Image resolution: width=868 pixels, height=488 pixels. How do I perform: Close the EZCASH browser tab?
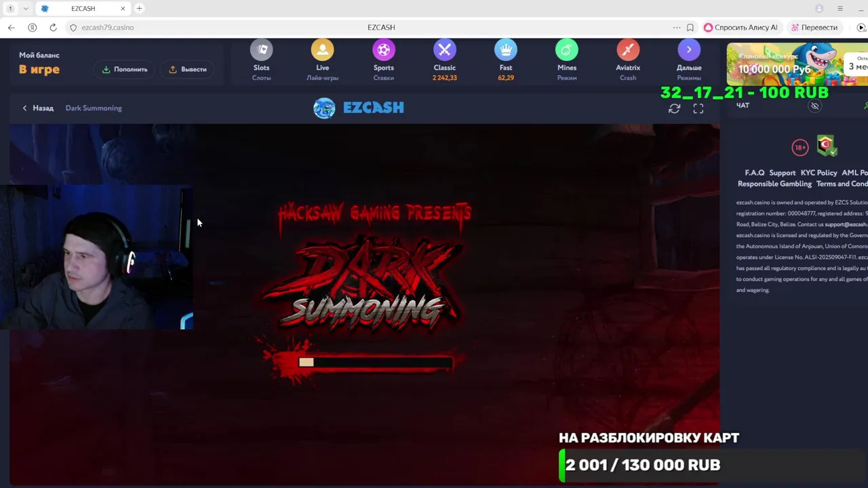123,8
